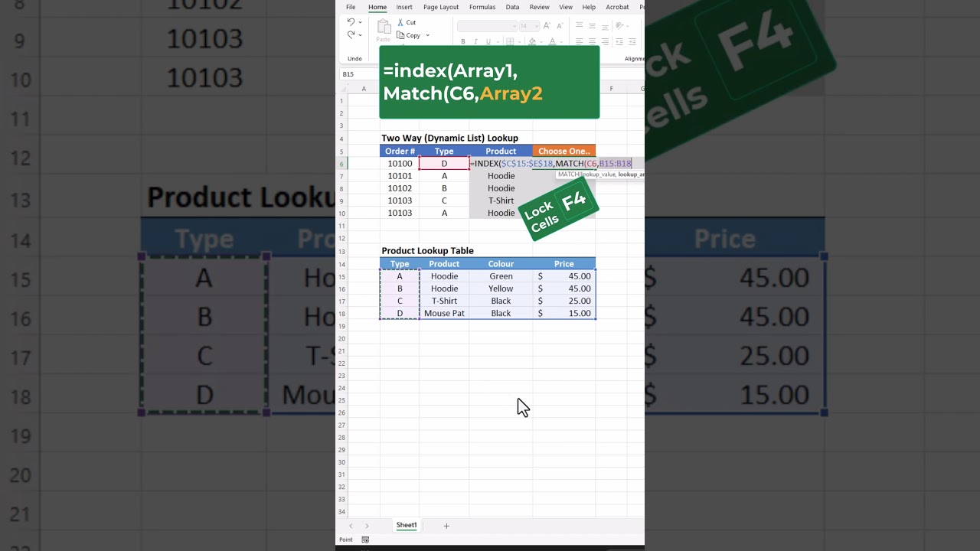Screen dimensions: 980x551
Task: Expand the Copy options dropdown
Action: pyautogui.click(x=427, y=35)
